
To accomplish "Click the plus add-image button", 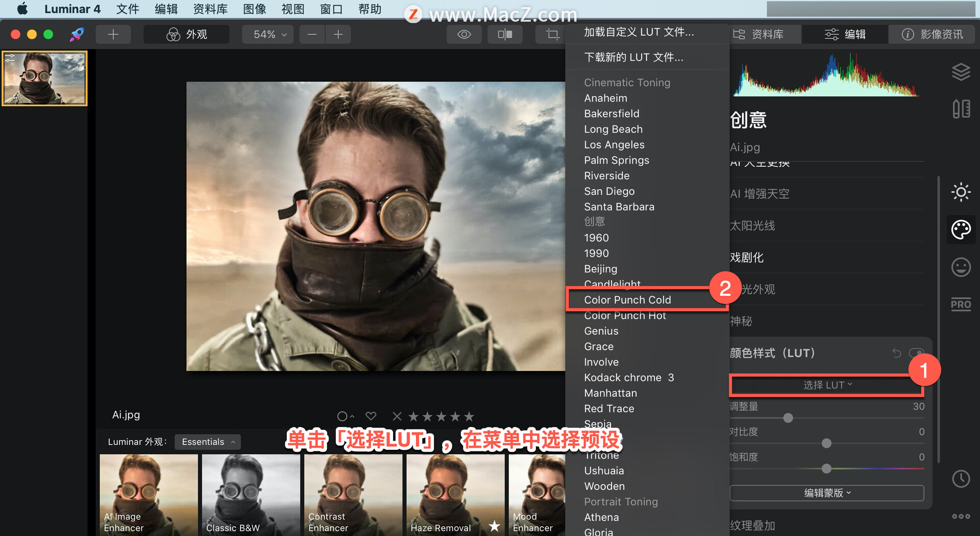I will (113, 34).
